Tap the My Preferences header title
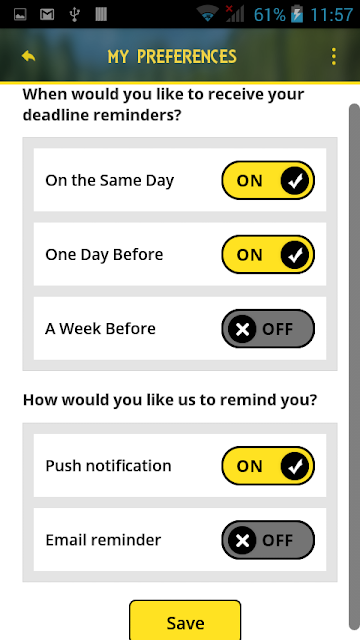The image size is (360, 640). coord(172,56)
